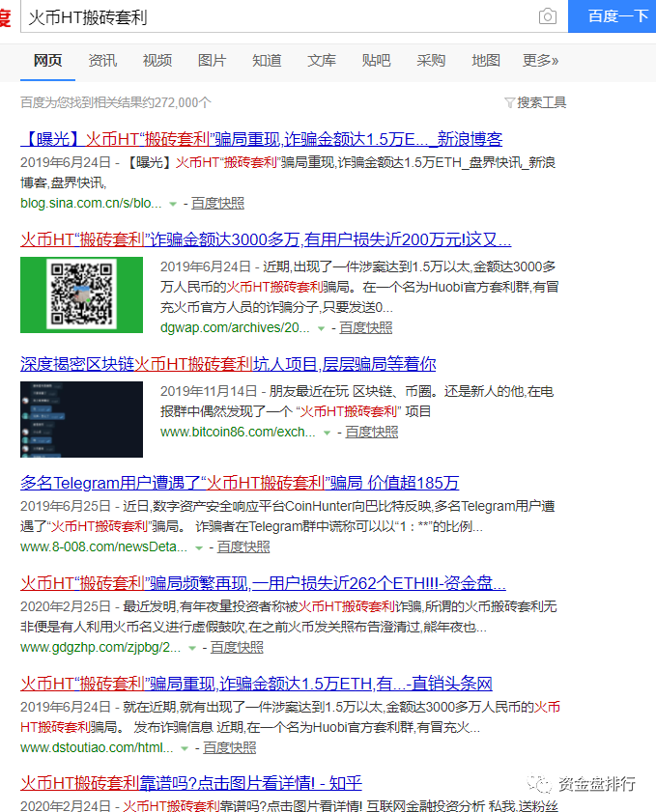Expand the 更多» menu
The width and height of the screenshot is (656, 812).
tap(540, 61)
